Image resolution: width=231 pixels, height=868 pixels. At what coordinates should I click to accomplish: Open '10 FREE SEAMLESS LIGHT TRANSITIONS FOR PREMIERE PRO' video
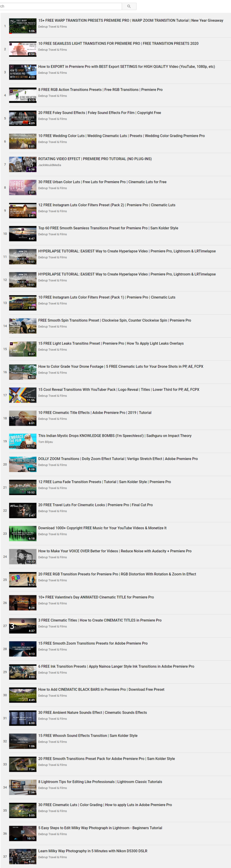click(x=118, y=43)
